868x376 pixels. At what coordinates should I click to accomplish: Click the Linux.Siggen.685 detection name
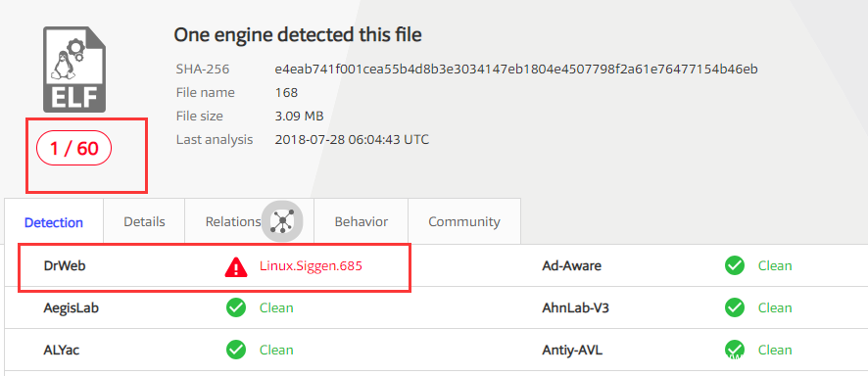[x=311, y=266]
